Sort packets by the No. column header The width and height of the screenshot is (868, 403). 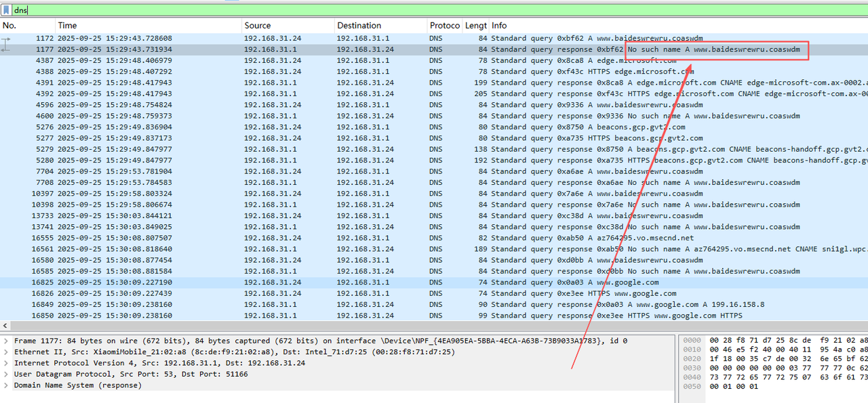tap(27, 26)
